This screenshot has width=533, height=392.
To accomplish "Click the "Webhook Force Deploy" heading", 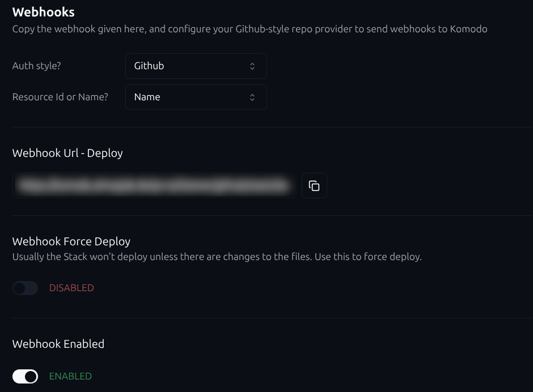I will [71, 241].
